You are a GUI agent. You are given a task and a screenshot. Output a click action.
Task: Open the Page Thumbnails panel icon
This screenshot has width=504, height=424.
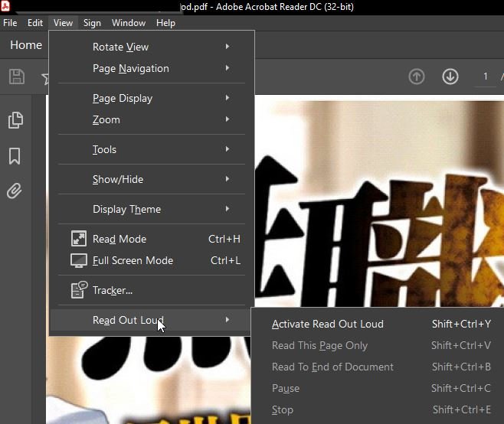[15, 120]
